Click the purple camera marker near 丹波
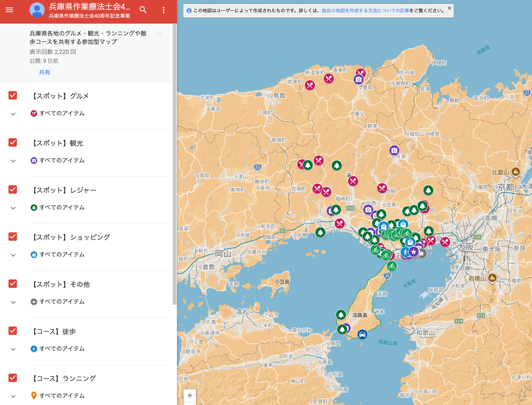 click(x=394, y=150)
